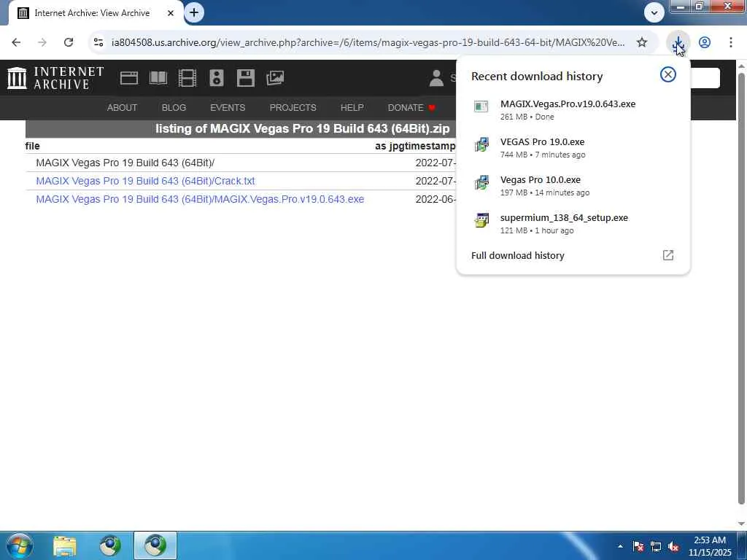Expand the tab search dropdown arrow

click(654, 13)
